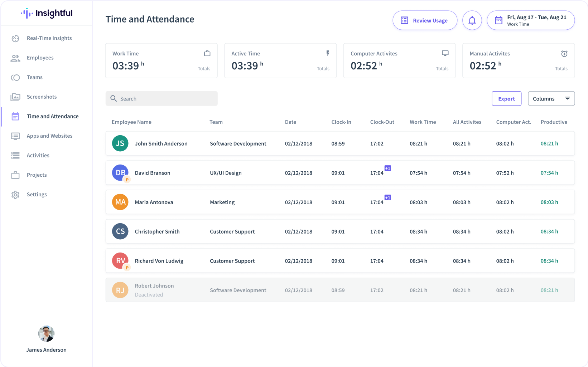This screenshot has height=367, width=588.
Task: Select the Real-Time Insights clock icon
Action: click(x=15, y=38)
